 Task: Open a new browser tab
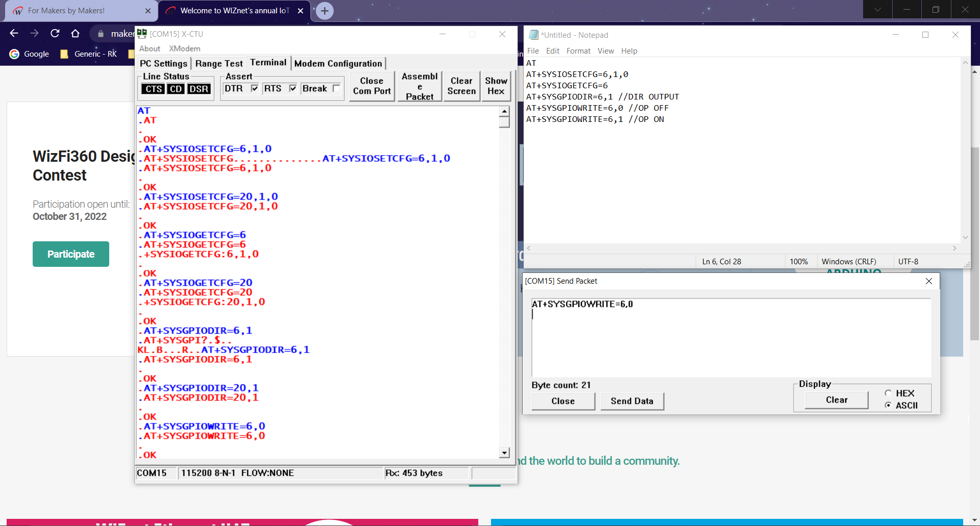click(325, 11)
